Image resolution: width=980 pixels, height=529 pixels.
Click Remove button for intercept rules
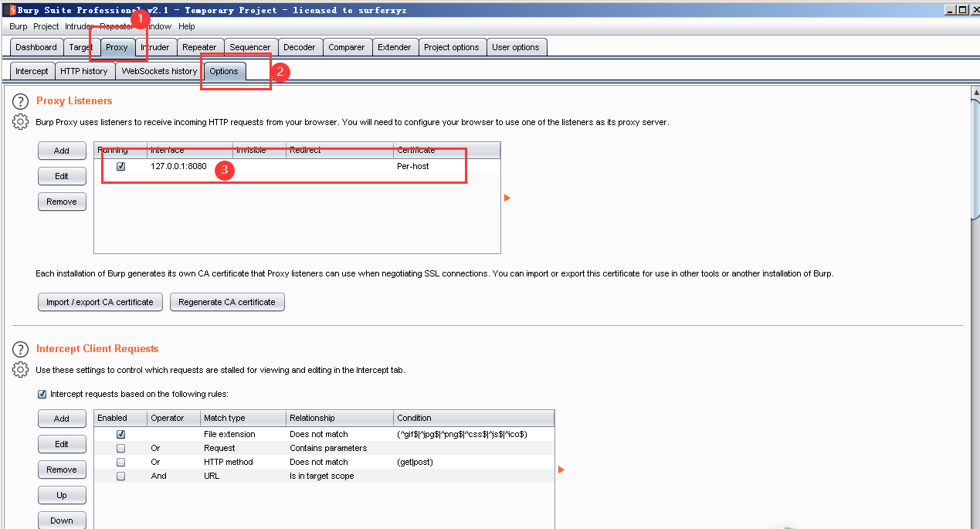click(62, 470)
